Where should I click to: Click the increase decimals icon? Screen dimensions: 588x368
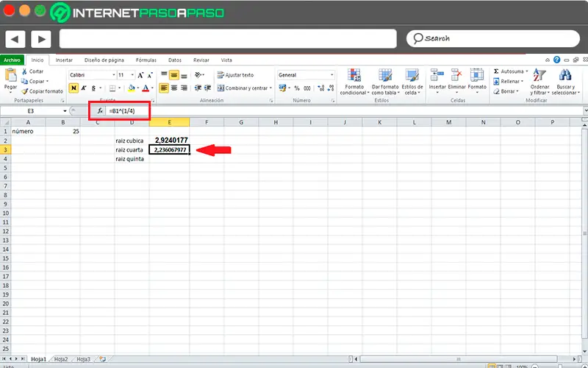click(x=320, y=88)
